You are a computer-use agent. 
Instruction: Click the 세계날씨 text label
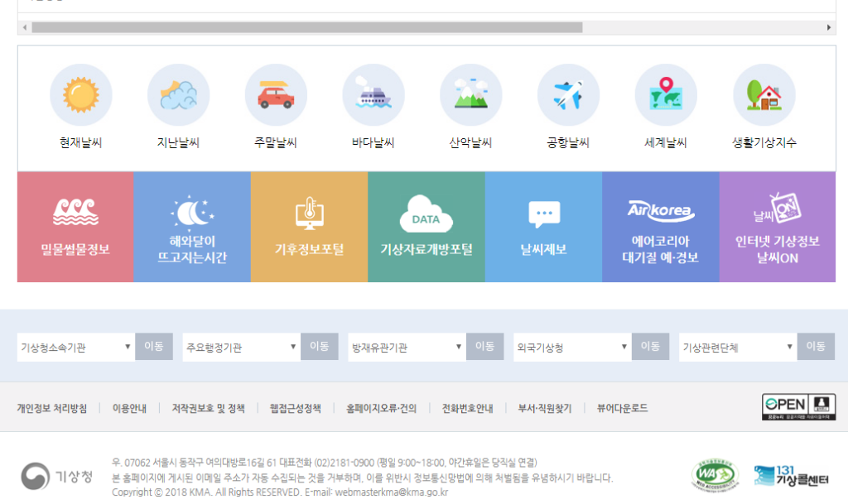pos(666,142)
